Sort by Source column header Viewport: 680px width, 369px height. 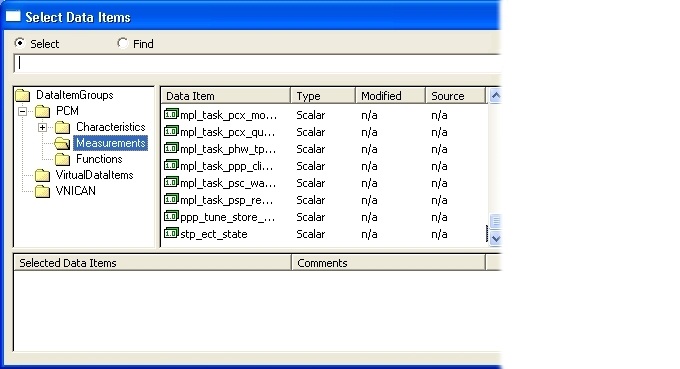(x=455, y=96)
